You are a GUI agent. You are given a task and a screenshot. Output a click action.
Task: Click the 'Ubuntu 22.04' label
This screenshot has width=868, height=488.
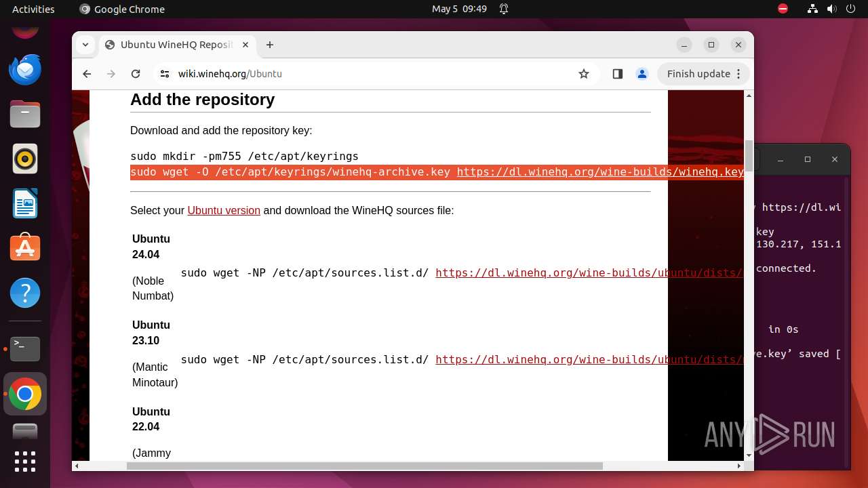(x=151, y=419)
